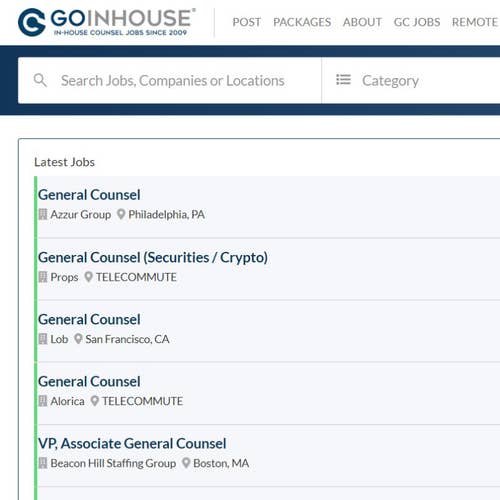Open the Lob General Counsel job
The image size is (500, 500).
pyautogui.click(x=89, y=320)
